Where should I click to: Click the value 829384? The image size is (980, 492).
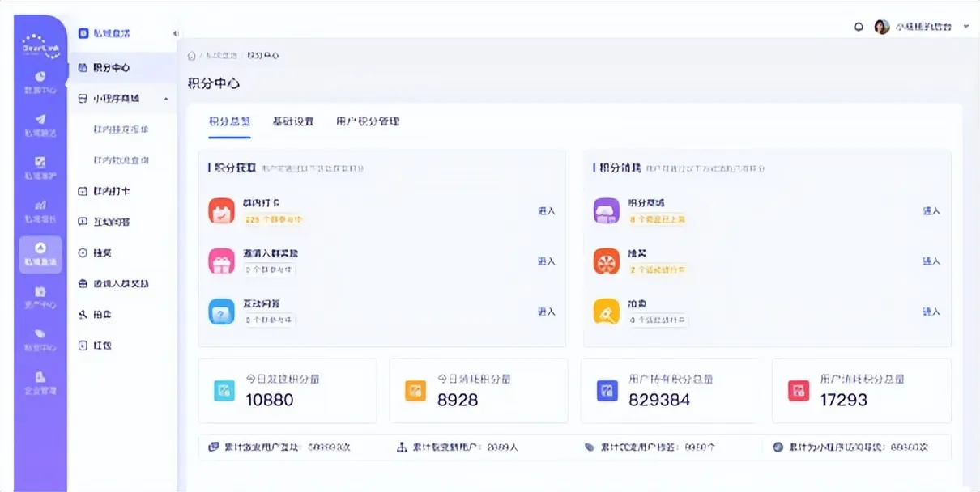click(659, 400)
